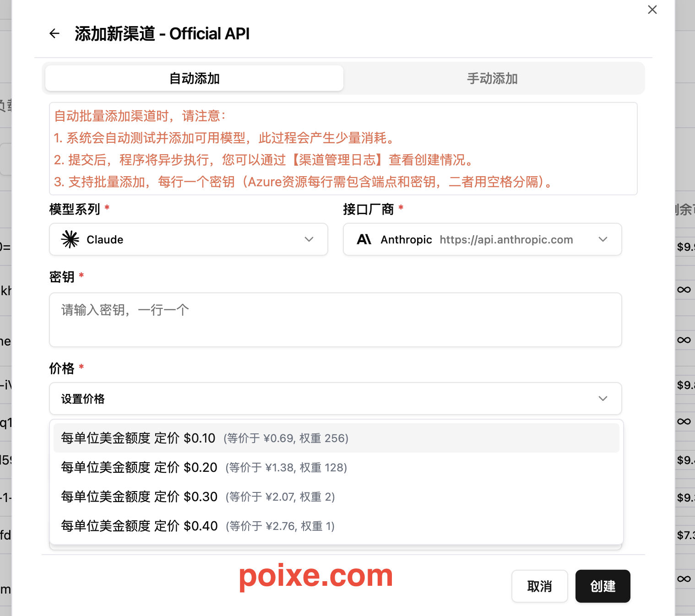Click the back arrow icon in header
This screenshot has height=616, width=695.
(x=54, y=33)
